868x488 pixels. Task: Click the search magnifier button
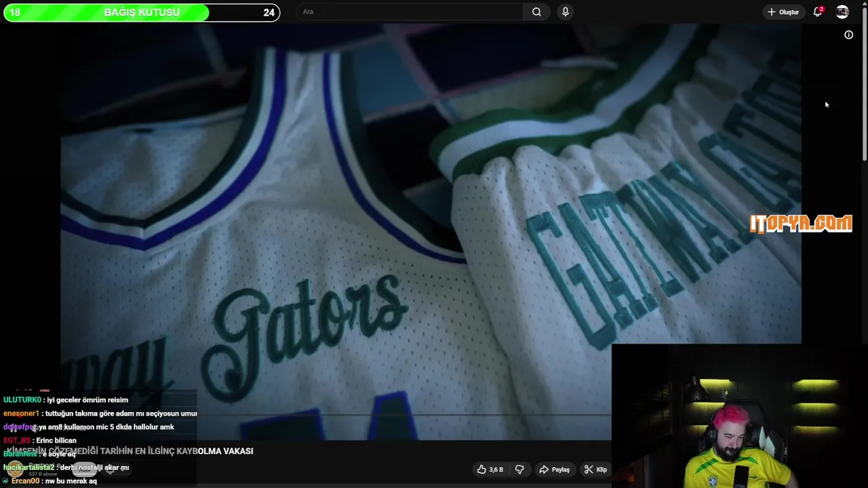(536, 12)
